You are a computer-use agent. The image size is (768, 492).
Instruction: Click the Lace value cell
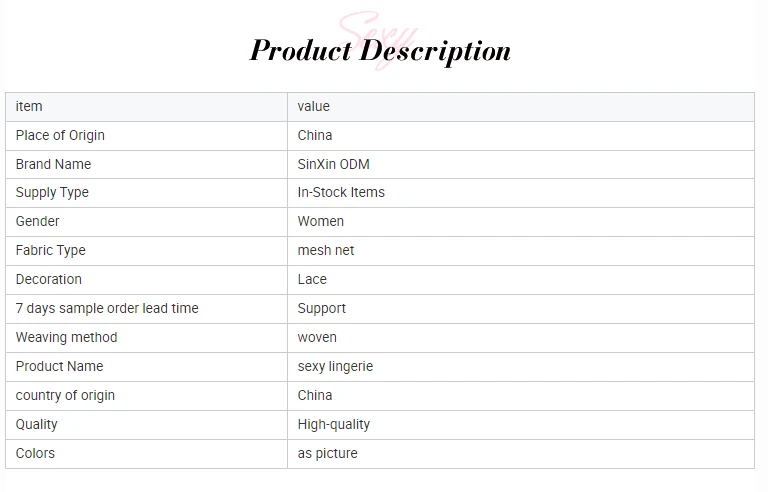[x=312, y=279]
